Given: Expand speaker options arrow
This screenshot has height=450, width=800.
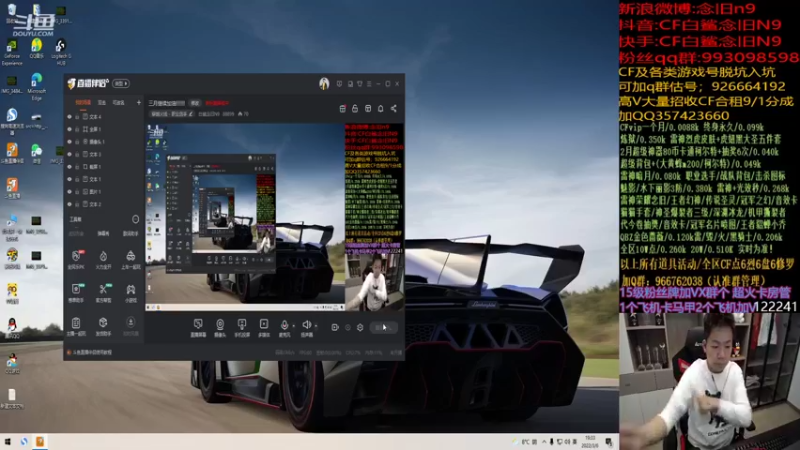Looking at the screenshot, I should [316, 326].
